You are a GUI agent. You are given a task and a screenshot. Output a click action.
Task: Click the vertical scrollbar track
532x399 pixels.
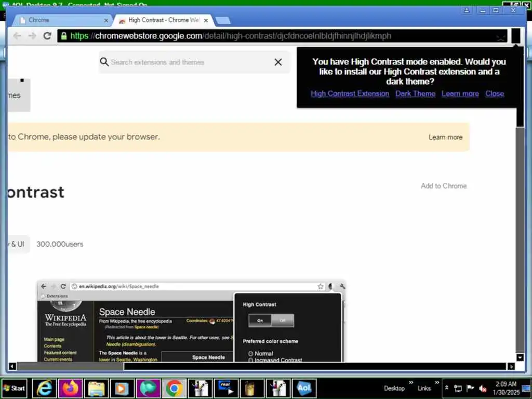(x=520, y=239)
